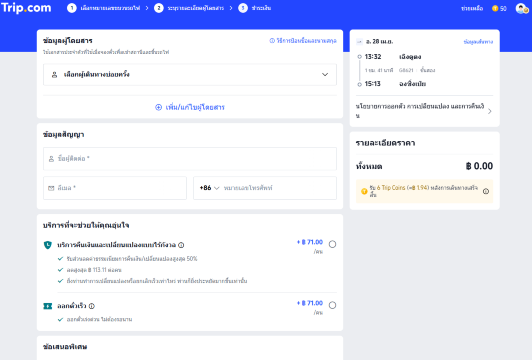532x360 pixels.
Task: Click the train icon beside 28 date
Action: click(x=360, y=42)
